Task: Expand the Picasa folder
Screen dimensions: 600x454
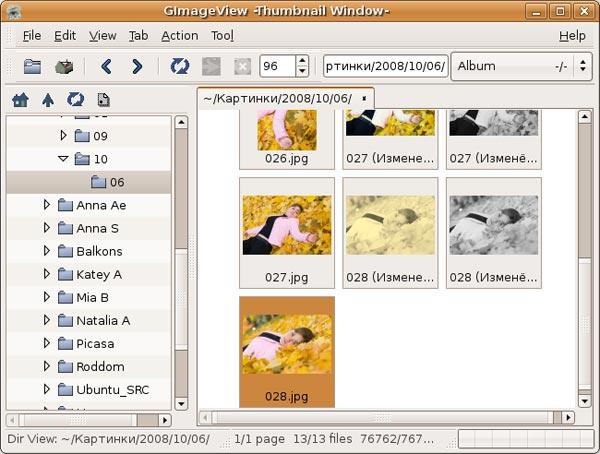Action: pyautogui.click(x=47, y=343)
